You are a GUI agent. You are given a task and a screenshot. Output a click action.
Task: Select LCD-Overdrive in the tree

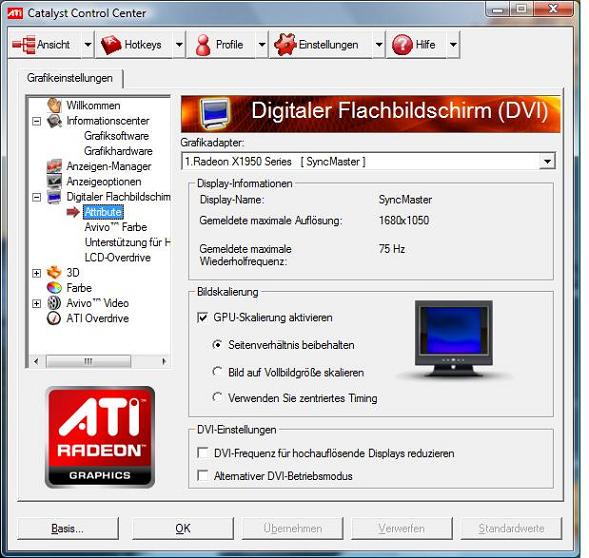pos(118,257)
